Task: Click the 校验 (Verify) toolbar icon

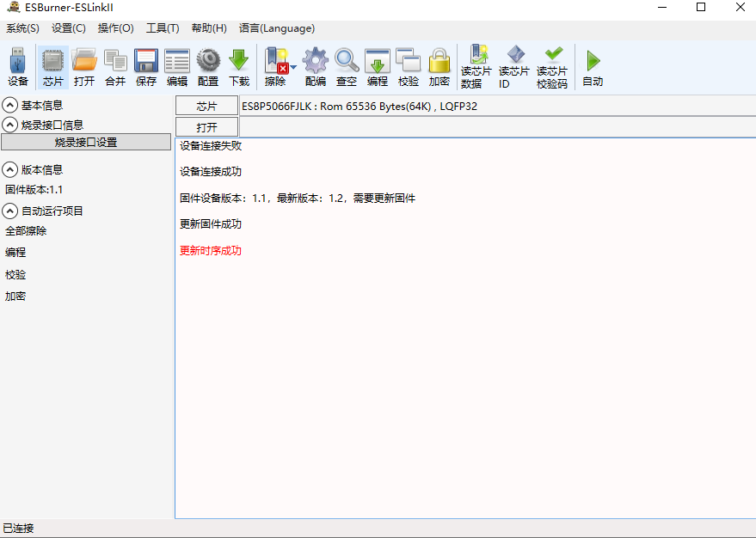Action: 409,67
